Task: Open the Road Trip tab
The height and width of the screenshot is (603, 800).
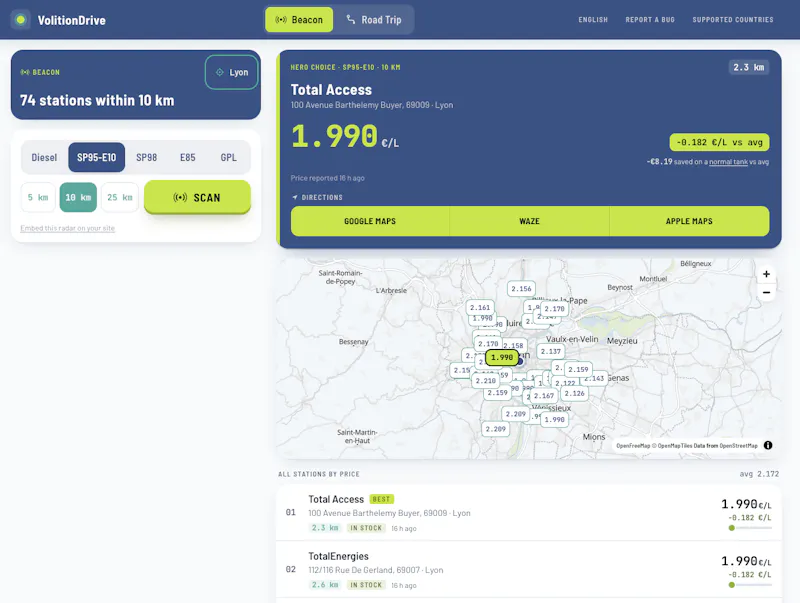Action: point(374,20)
